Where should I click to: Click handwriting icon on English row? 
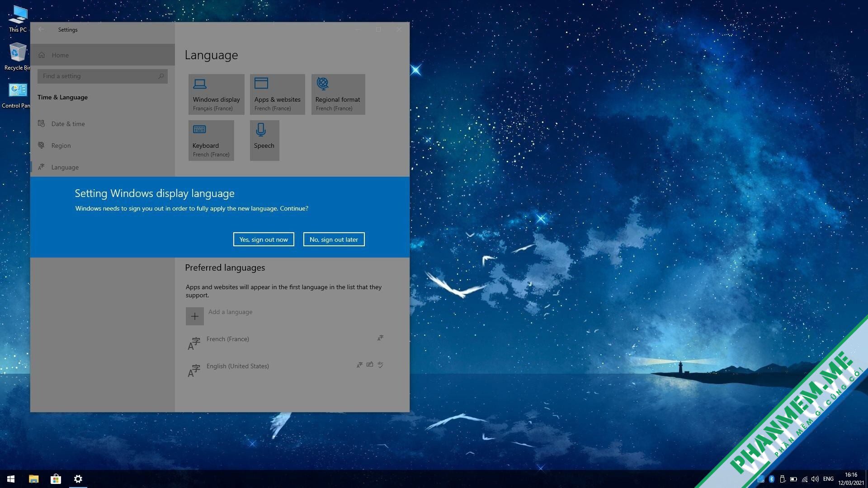pyautogui.click(x=370, y=365)
